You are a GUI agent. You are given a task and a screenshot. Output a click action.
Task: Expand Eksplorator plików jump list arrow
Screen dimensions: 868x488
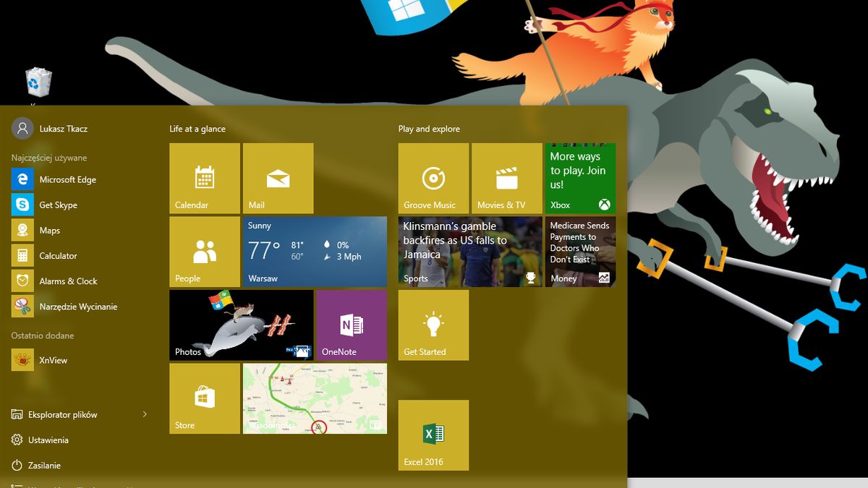[145, 414]
